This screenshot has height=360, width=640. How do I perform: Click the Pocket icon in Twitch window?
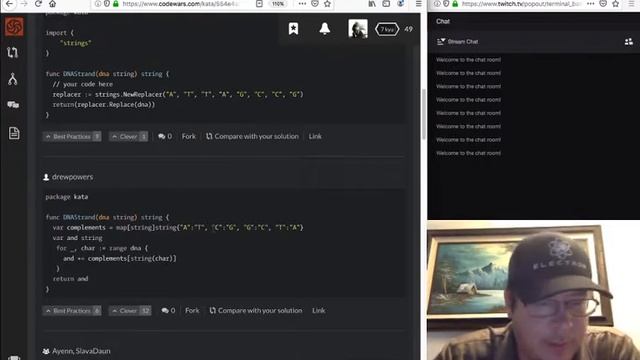tap(603, 4)
